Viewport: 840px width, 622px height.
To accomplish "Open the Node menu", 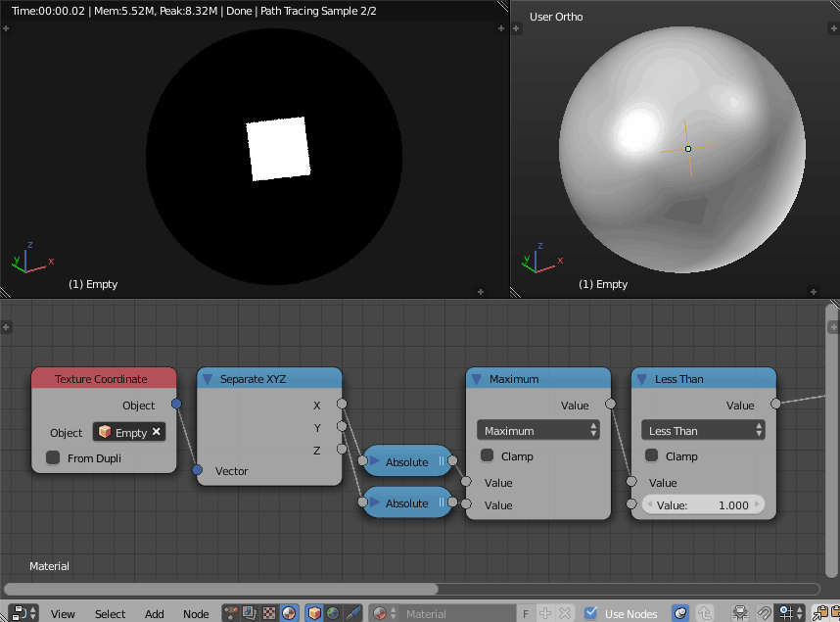I will 196,613.
